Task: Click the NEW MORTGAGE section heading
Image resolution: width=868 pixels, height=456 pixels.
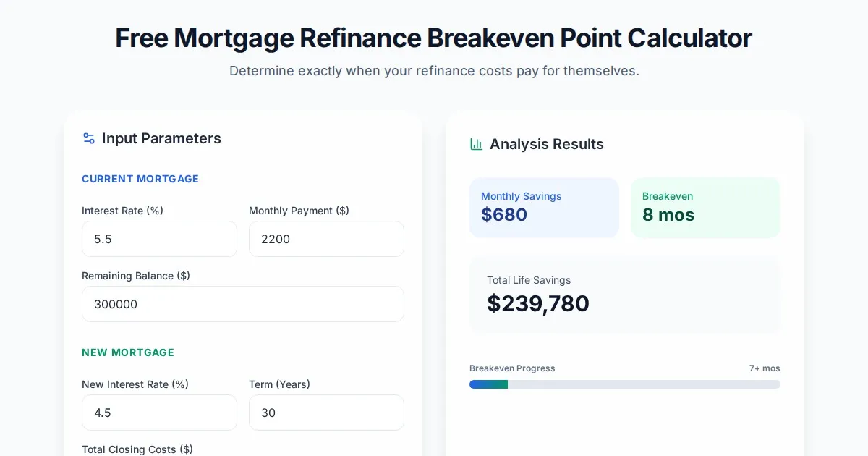Action: (128, 352)
